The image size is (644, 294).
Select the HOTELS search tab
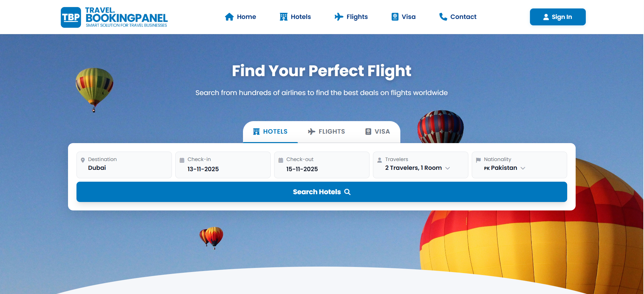tap(270, 132)
